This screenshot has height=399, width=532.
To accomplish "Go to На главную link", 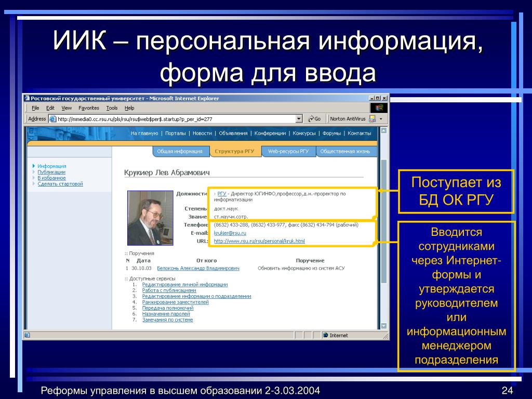I will tap(144, 134).
